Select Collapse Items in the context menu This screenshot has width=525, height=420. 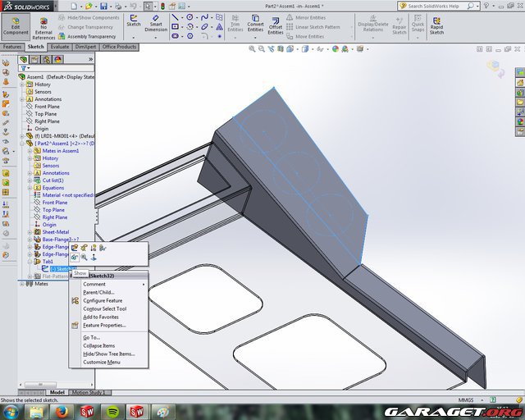pyautogui.click(x=98, y=345)
